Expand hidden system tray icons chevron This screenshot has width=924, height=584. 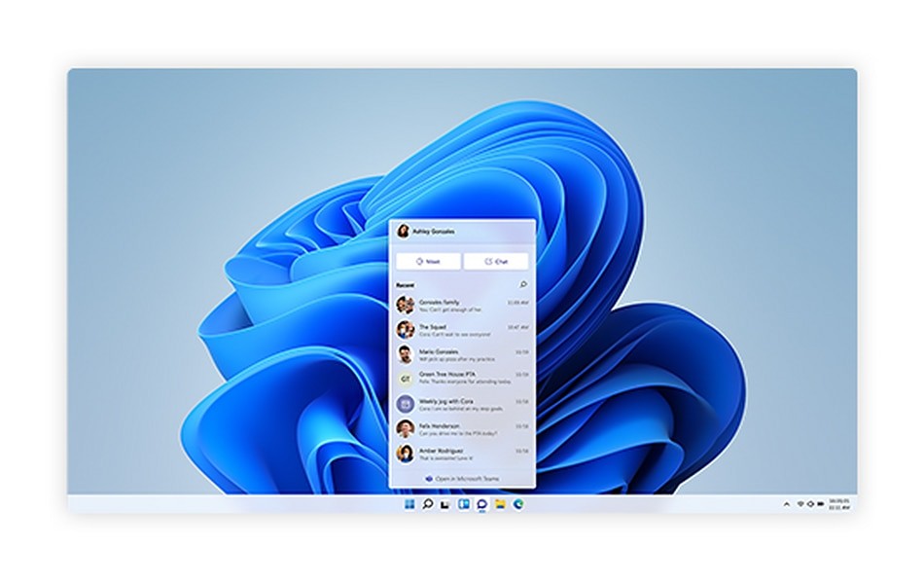[786, 504]
